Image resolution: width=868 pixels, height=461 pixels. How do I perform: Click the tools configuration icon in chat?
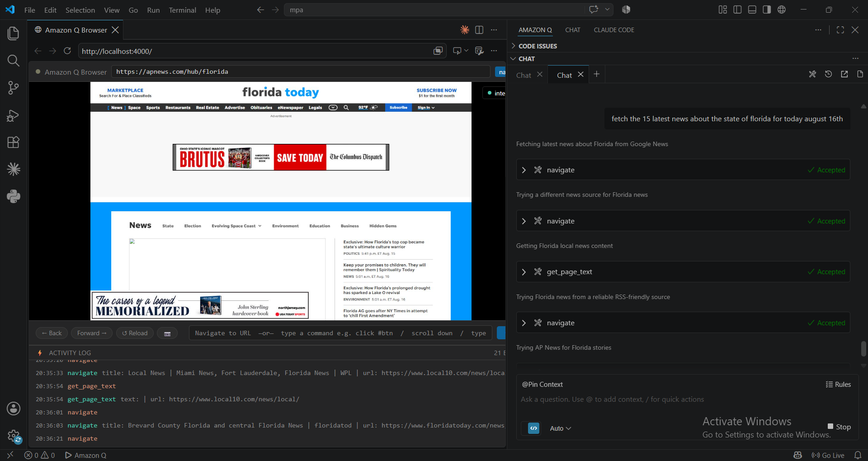coord(812,74)
